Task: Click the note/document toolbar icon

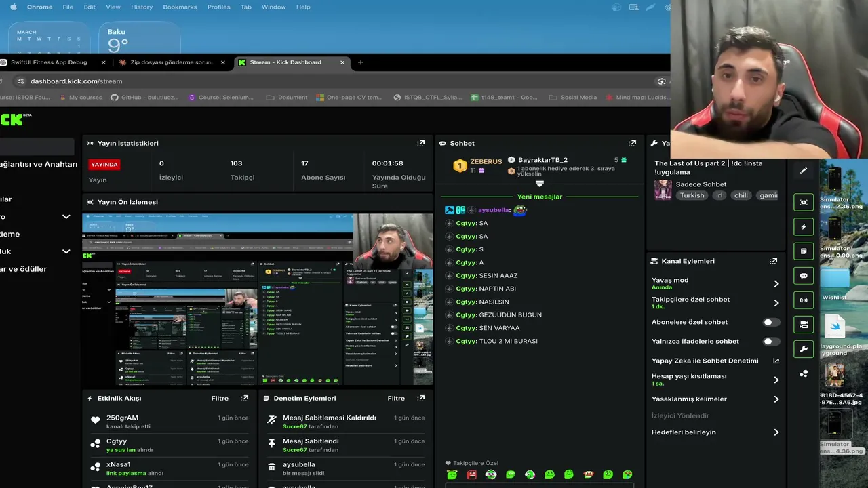Action: click(x=804, y=251)
